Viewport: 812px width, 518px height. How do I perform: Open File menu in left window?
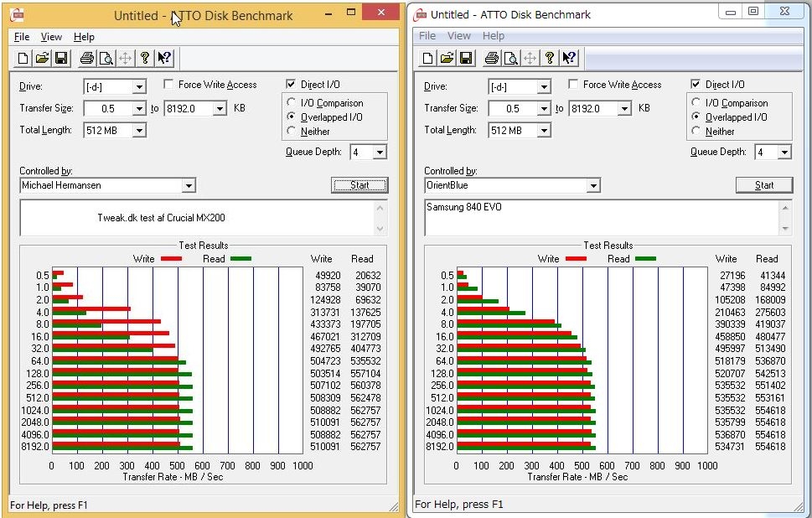(x=22, y=37)
